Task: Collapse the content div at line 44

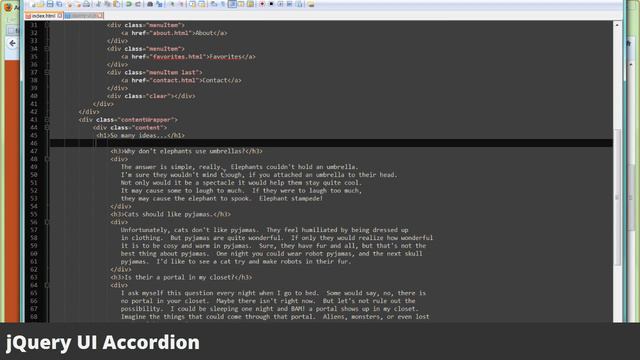Action: [47, 128]
